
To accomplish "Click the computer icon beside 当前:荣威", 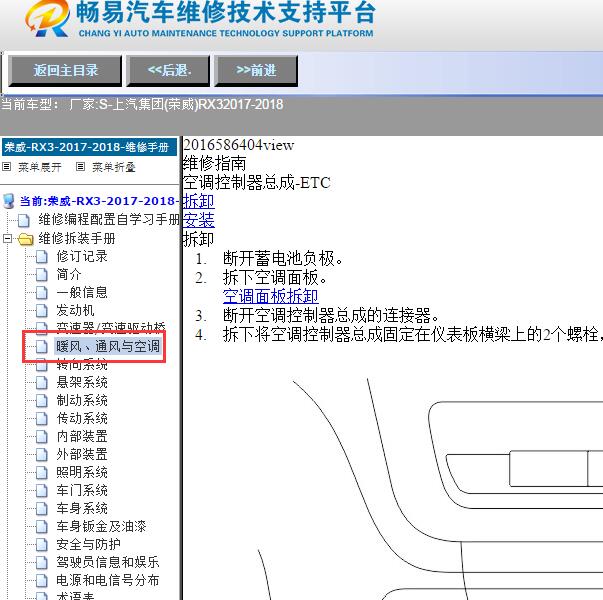I will 9,201.
